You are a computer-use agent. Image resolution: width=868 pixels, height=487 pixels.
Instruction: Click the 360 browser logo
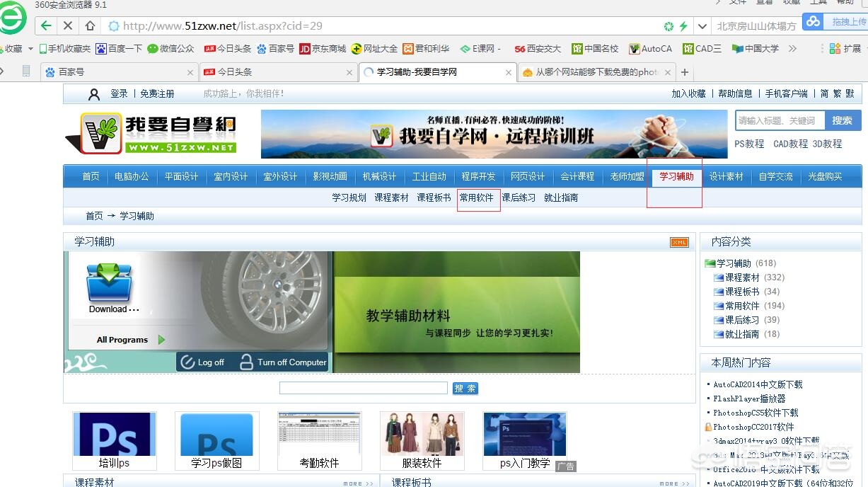click(12, 18)
